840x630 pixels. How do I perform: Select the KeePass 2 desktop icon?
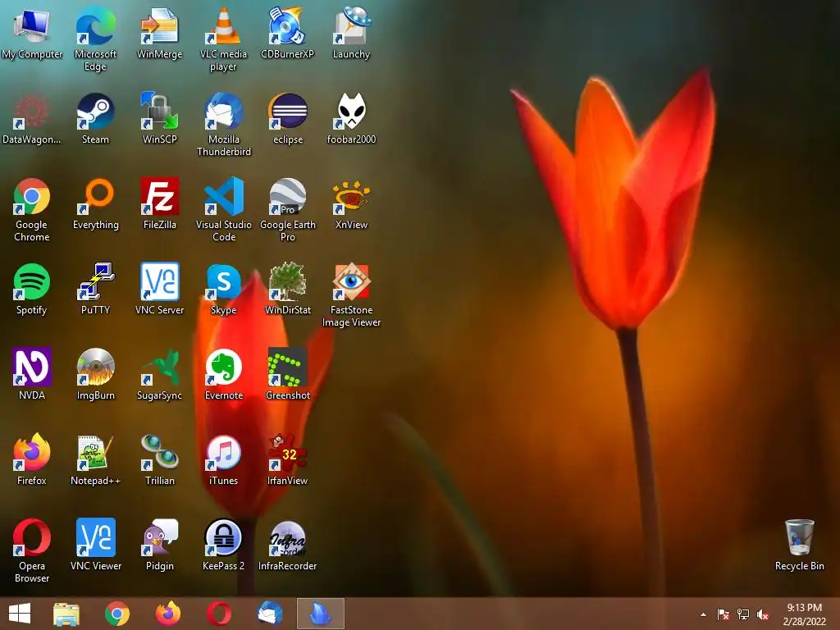click(223, 545)
